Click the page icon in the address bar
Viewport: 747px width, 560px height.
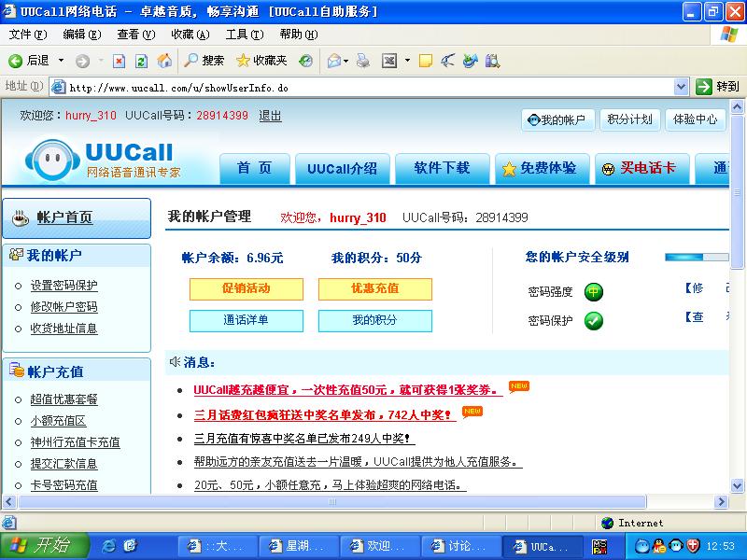[x=59, y=87]
